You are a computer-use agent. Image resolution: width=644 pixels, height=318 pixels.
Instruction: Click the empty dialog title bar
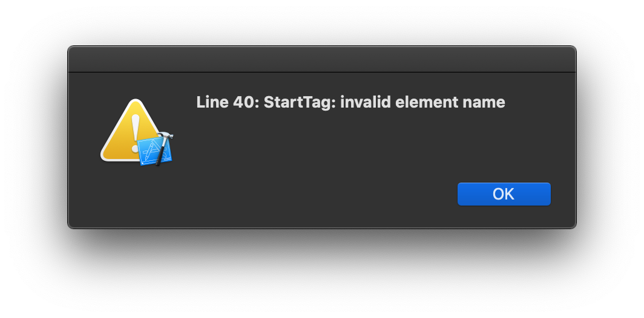[x=322, y=59]
